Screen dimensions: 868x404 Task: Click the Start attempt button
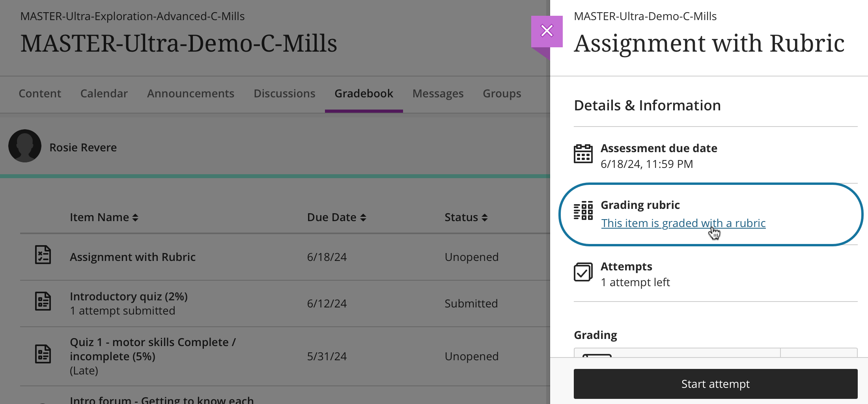pos(715,384)
